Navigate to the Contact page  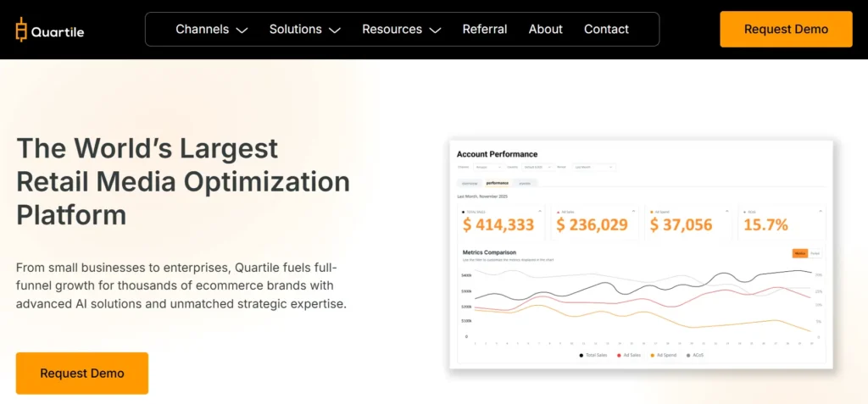point(606,29)
